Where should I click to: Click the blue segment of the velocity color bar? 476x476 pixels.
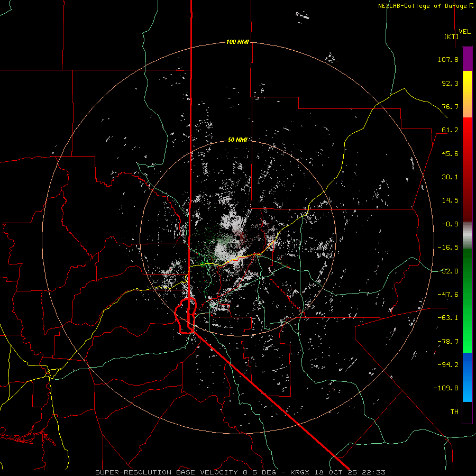pyautogui.click(x=467, y=377)
